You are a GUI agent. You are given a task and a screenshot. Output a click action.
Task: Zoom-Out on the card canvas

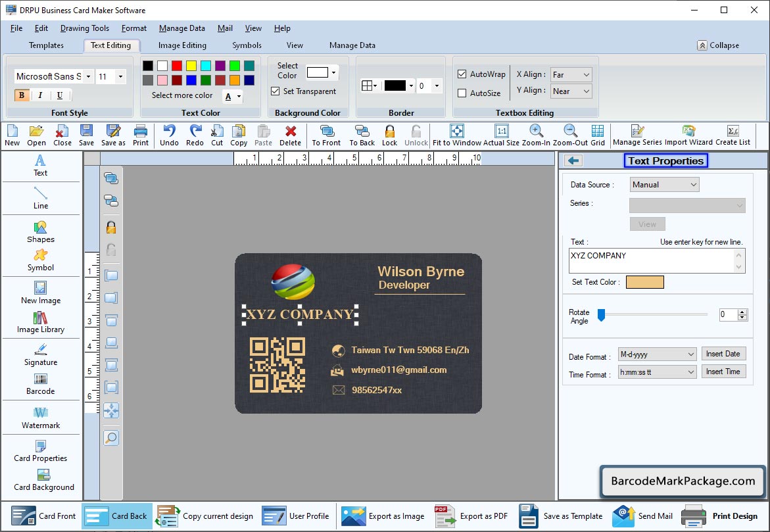coord(570,135)
